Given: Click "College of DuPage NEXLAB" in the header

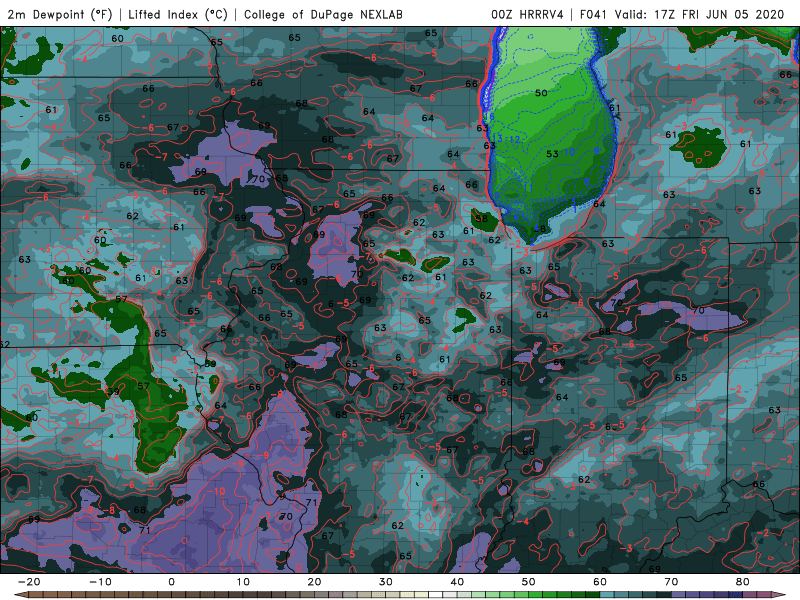Looking at the screenshot, I should click(323, 15).
